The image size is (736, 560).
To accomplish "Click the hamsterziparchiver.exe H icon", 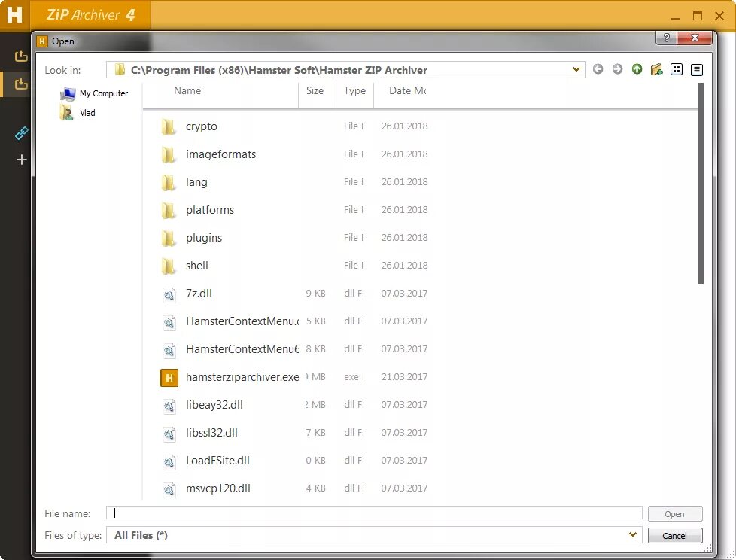I will [169, 377].
